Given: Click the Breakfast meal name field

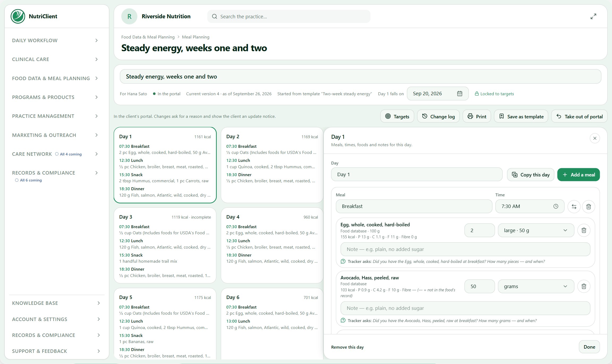Looking at the screenshot, I should pos(414,206).
